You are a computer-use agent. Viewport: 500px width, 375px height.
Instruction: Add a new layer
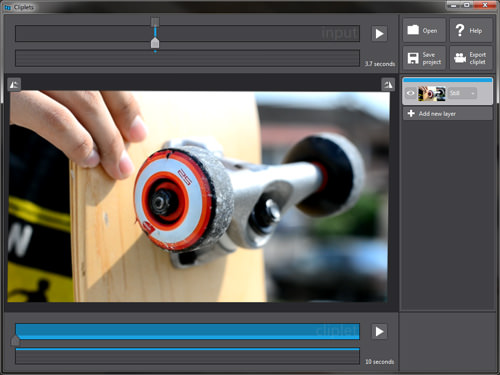[447, 114]
